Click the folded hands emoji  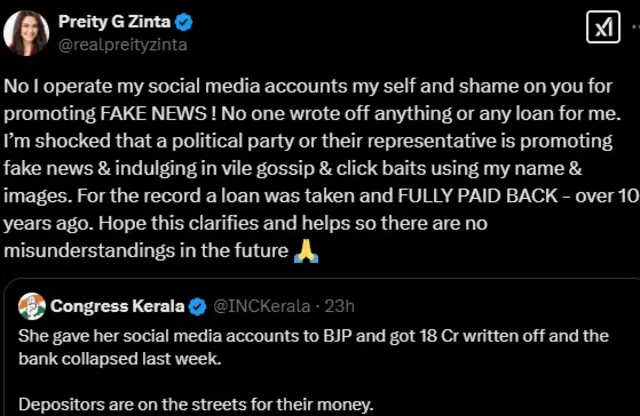click(305, 251)
